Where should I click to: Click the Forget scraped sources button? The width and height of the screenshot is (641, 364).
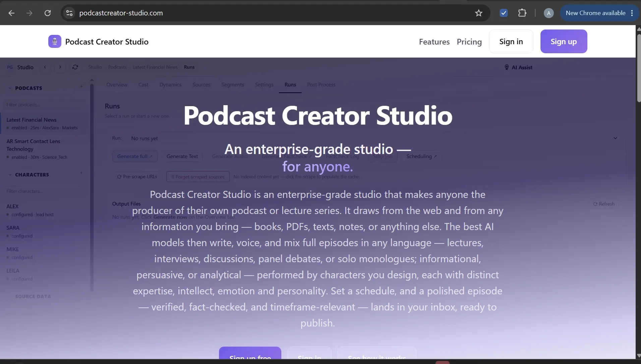(x=198, y=177)
